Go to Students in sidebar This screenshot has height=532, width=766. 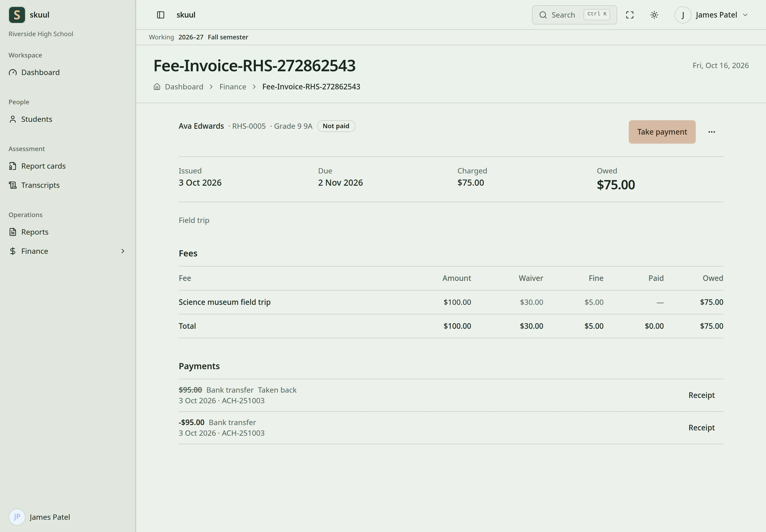(37, 119)
